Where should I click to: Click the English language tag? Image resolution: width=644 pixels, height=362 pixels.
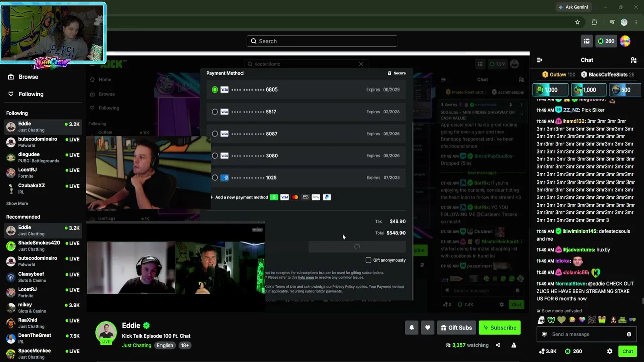tap(165, 345)
